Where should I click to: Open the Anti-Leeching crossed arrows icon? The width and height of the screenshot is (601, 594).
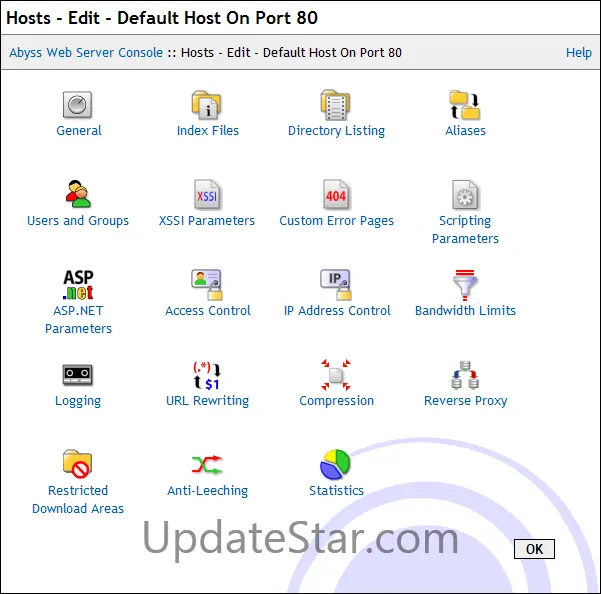coord(207,464)
